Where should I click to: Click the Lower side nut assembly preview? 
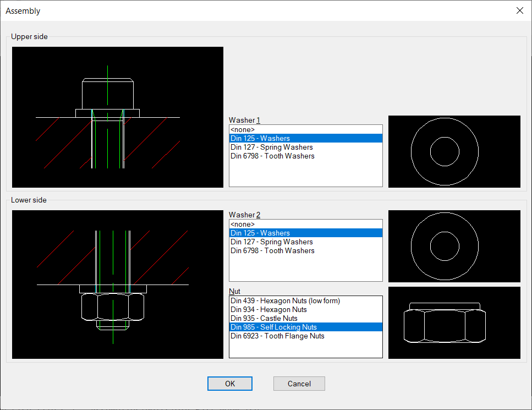(118, 285)
